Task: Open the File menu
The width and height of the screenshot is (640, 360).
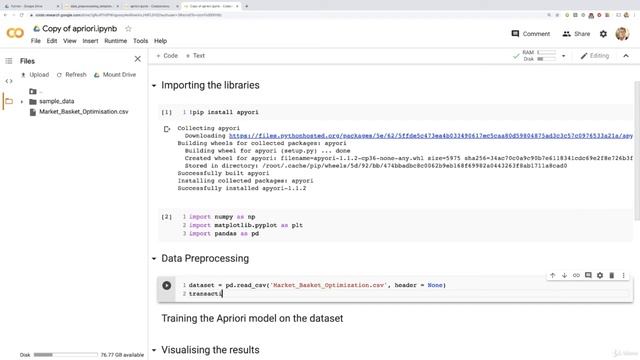Action: pos(36,41)
